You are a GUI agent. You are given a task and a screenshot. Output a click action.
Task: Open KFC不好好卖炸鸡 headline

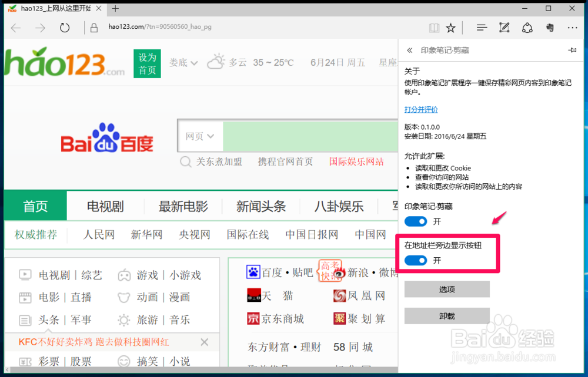[93, 342]
